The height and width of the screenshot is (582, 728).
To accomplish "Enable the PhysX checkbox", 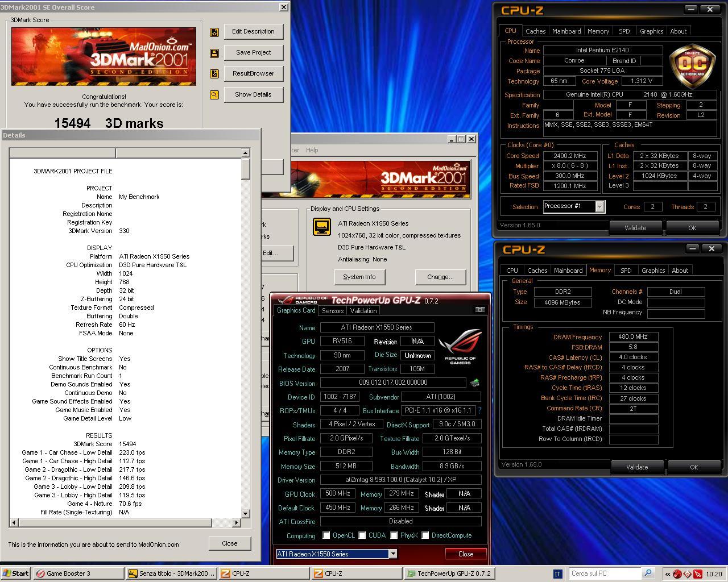I will pos(394,535).
